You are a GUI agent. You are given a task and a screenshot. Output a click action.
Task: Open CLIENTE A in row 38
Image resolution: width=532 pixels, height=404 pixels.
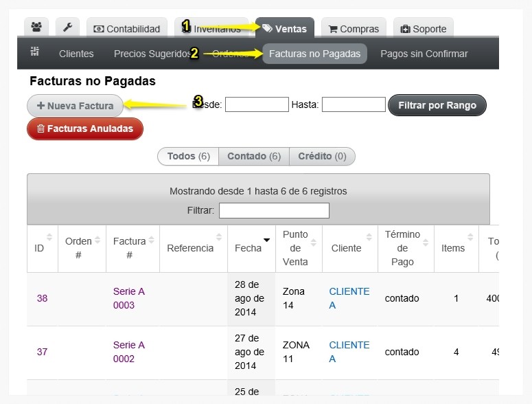(x=349, y=298)
